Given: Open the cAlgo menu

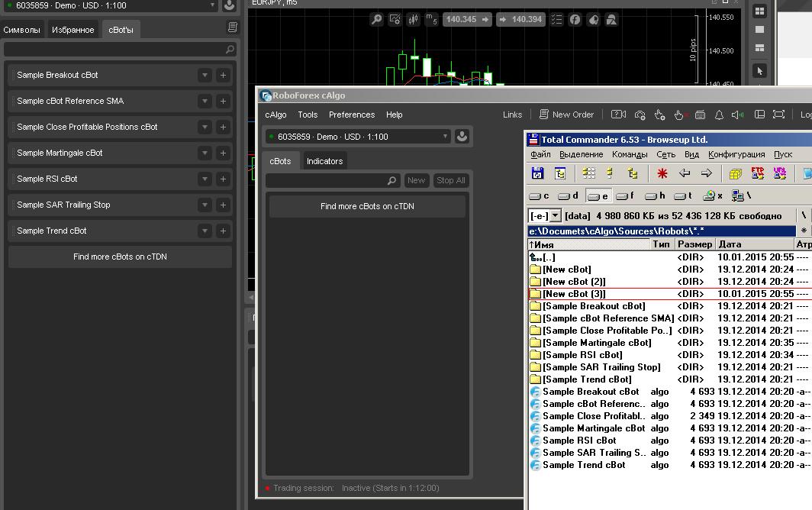Looking at the screenshot, I should pos(275,115).
